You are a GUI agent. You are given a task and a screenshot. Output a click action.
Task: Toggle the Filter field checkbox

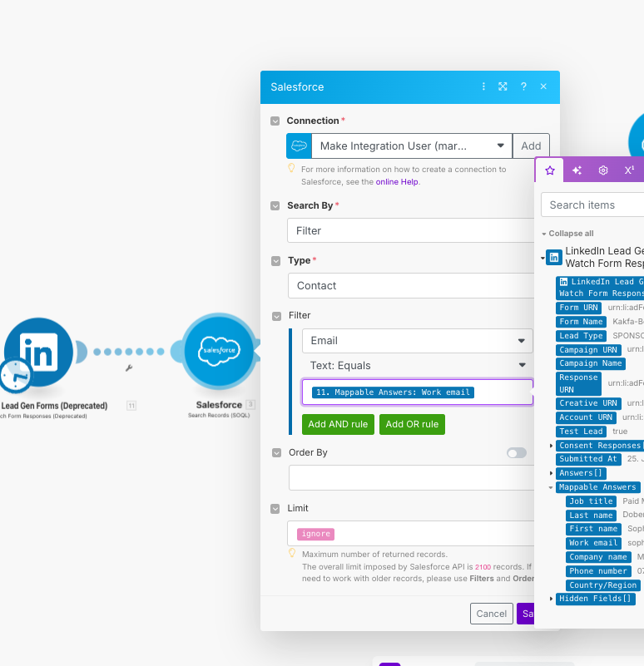click(277, 317)
